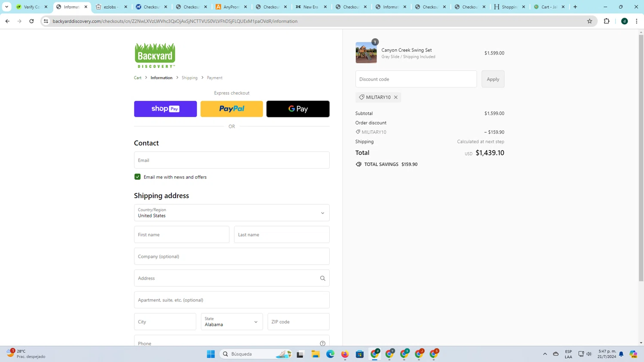Click the address bar URL

(175, 21)
